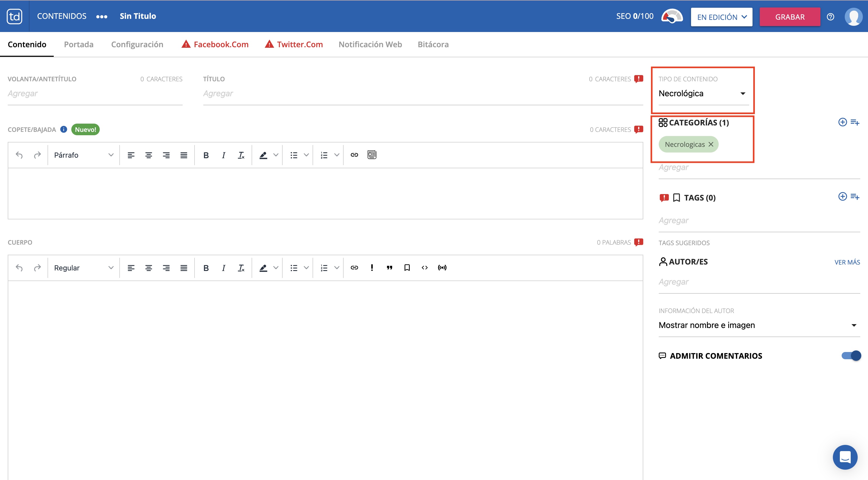Click the live broadcast icon in Cuerpo toolbar
868x480 pixels.
[x=442, y=268]
